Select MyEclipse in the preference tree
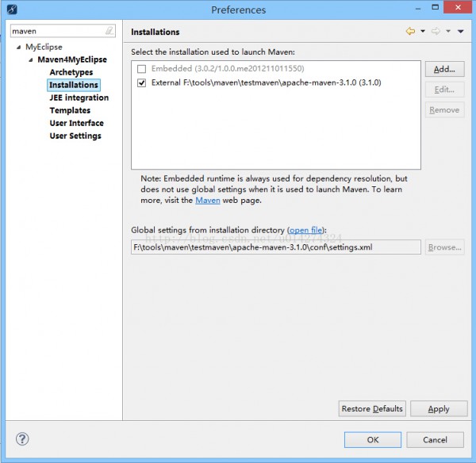This screenshot has width=476, height=463. click(44, 47)
